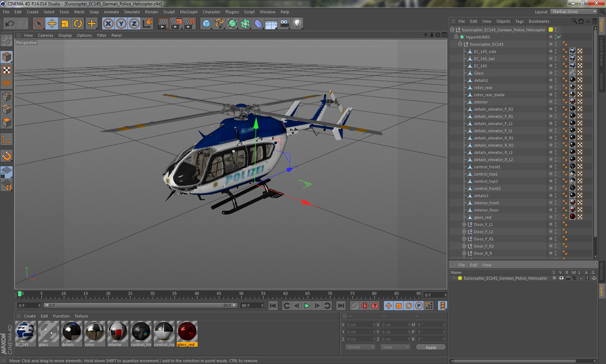Open the Simulate menu
Image resolution: width=606 pixels, height=364 pixels.
pyautogui.click(x=132, y=12)
